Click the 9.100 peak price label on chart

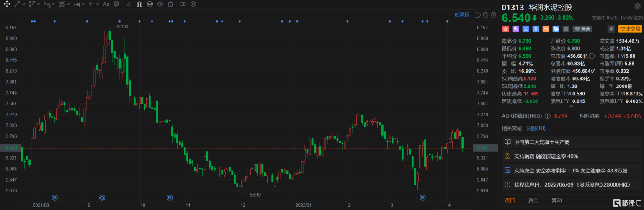122,26
